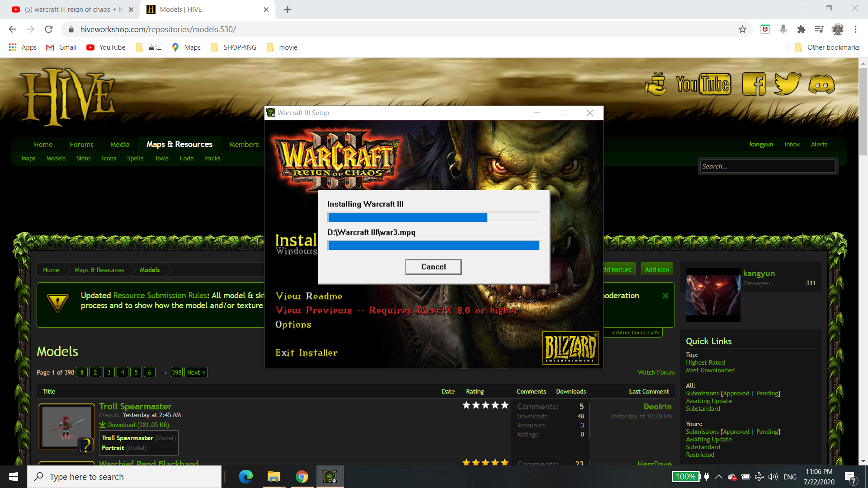Open a new Chrome tab
This screenshot has height=488, width=868.
coord(288,9)
